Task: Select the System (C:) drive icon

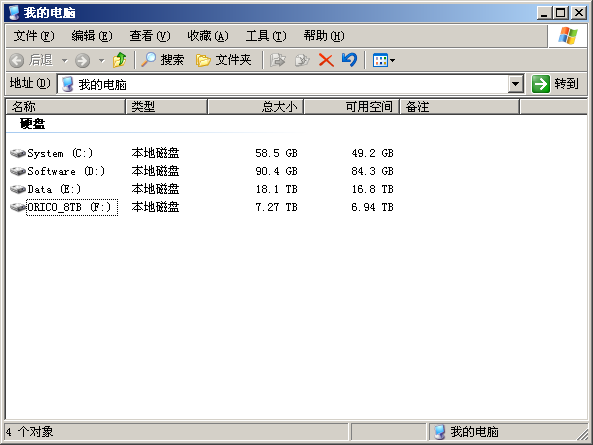Action: pos(18,154)
